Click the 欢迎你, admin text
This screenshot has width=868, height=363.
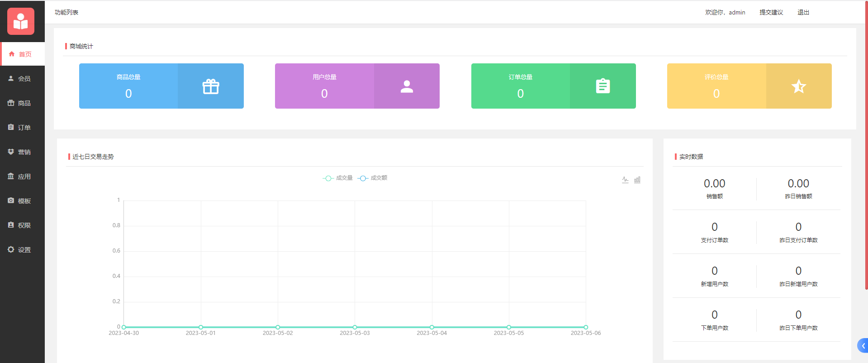click(725, 12)
